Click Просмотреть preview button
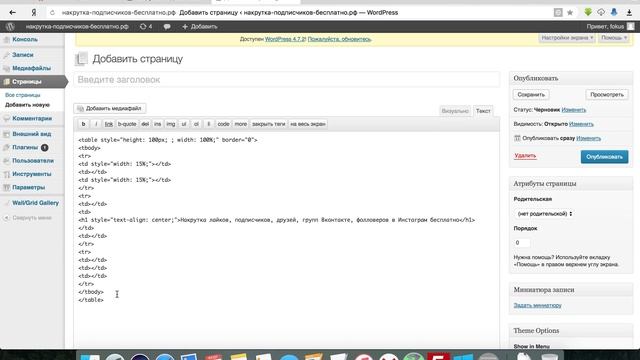The height and width of the screenshot is (360, 640). (607, 95)
